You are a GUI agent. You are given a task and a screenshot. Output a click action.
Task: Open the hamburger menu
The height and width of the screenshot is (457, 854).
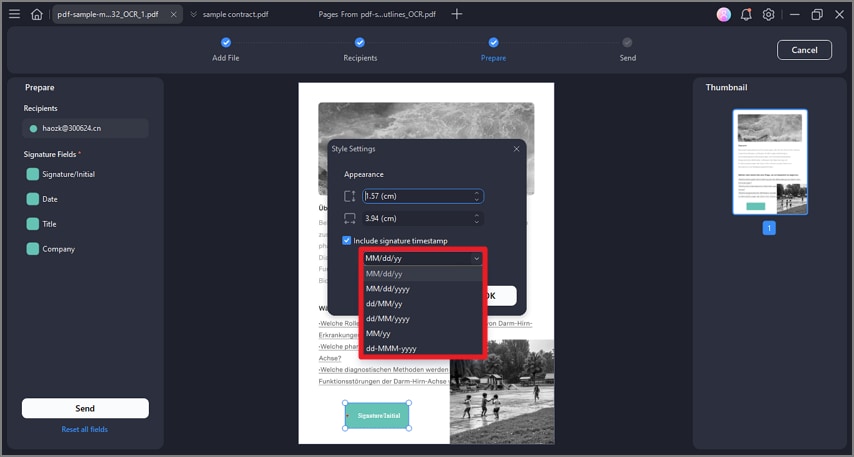15,14
